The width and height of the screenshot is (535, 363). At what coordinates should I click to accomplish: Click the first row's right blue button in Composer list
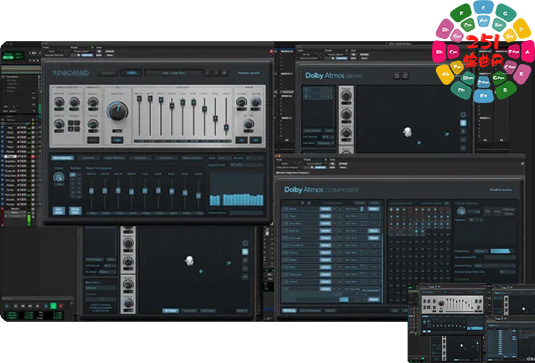click(374, 209)
